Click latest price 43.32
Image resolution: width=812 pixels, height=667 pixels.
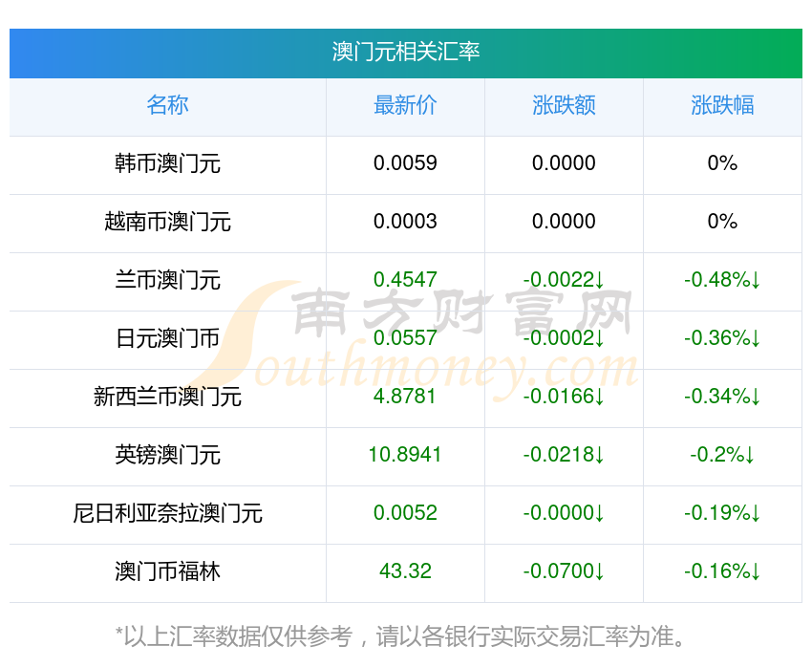pos(405,571)
